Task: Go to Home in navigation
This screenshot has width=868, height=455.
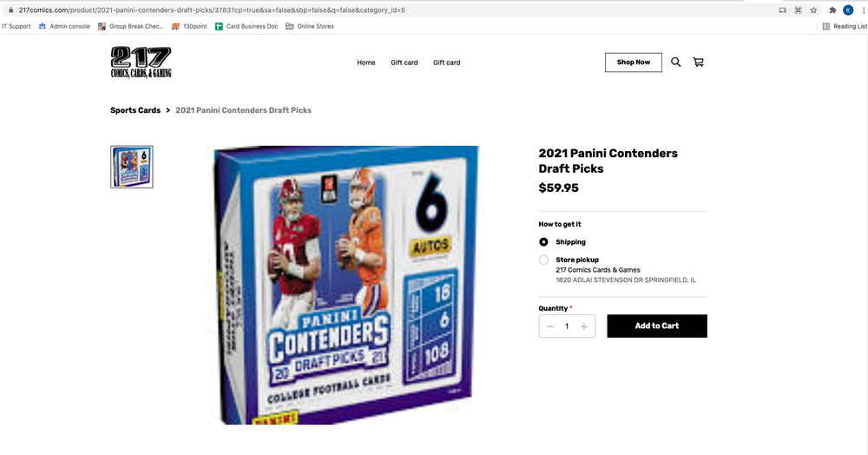Action: click(x=366, y=63)
